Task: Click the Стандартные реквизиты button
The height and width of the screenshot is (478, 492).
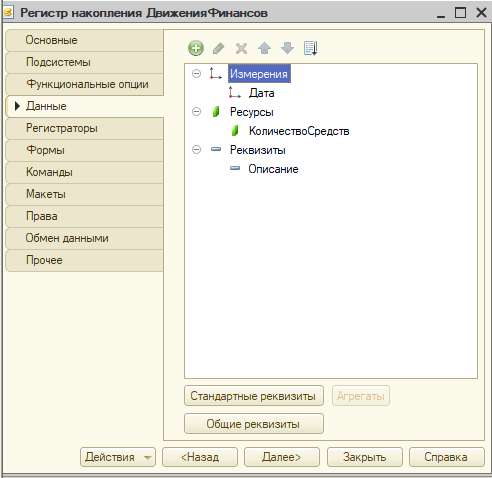Action: click(254, 396)
